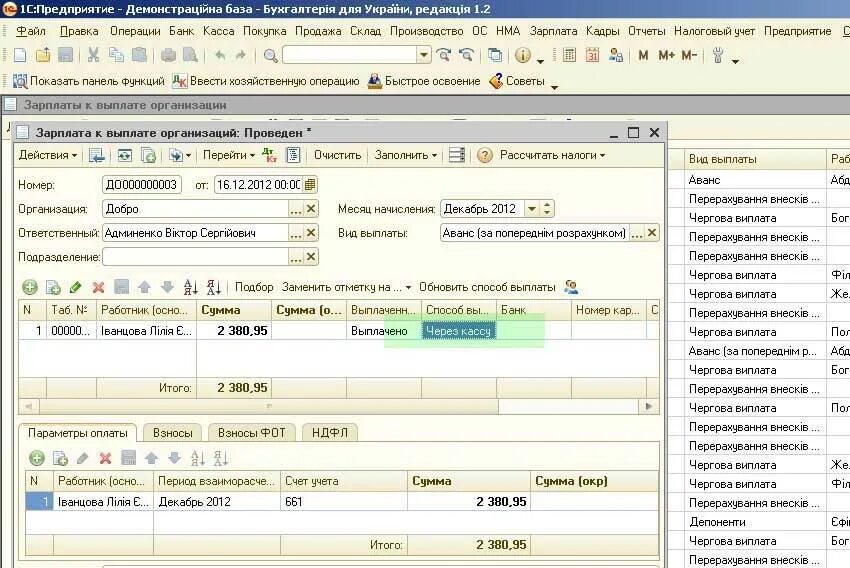Click the Номер input field

(141, 185)
